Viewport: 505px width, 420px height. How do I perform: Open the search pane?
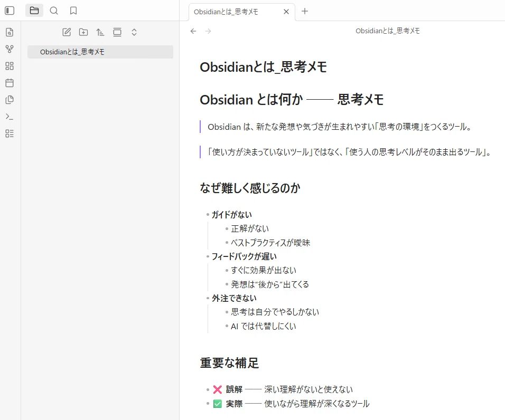[54, 11]
